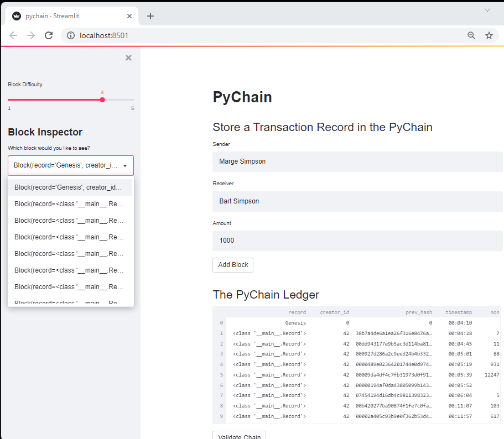
Task: Choose the second Block record option
Action: tap(70, 203)
